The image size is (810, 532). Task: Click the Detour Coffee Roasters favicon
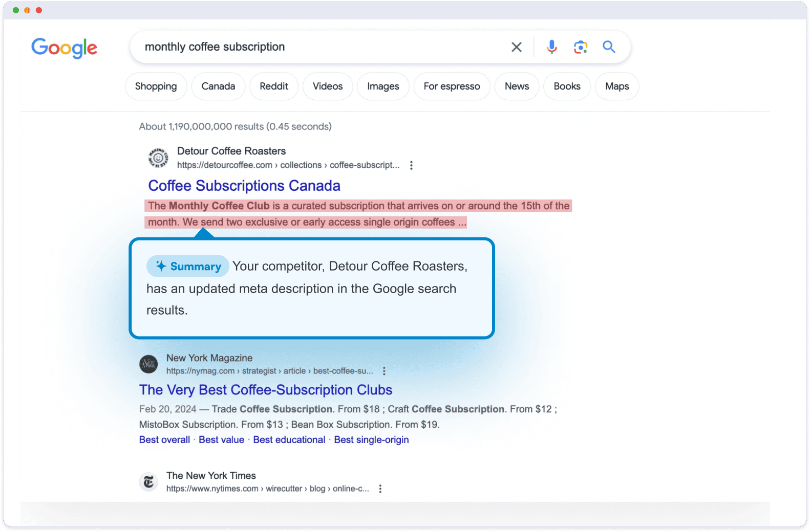tap(158, 158)
